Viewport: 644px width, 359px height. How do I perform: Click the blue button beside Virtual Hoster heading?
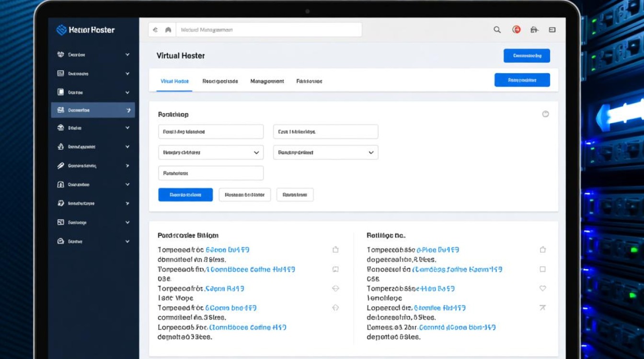(x=527, y=56)
